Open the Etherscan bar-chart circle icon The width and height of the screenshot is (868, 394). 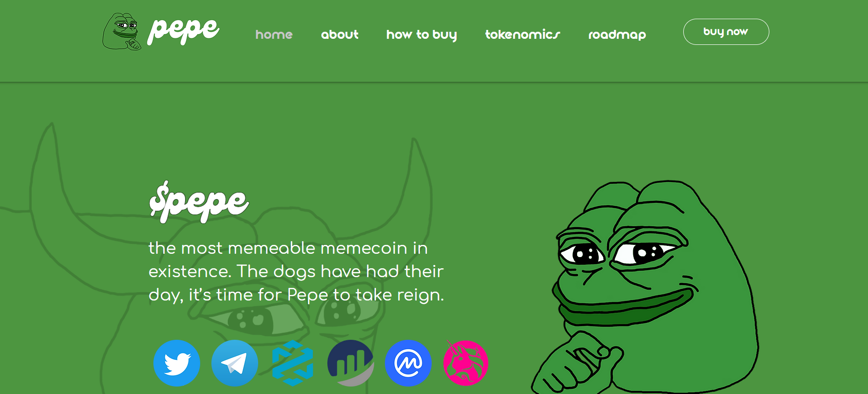(x=351, y=363)
